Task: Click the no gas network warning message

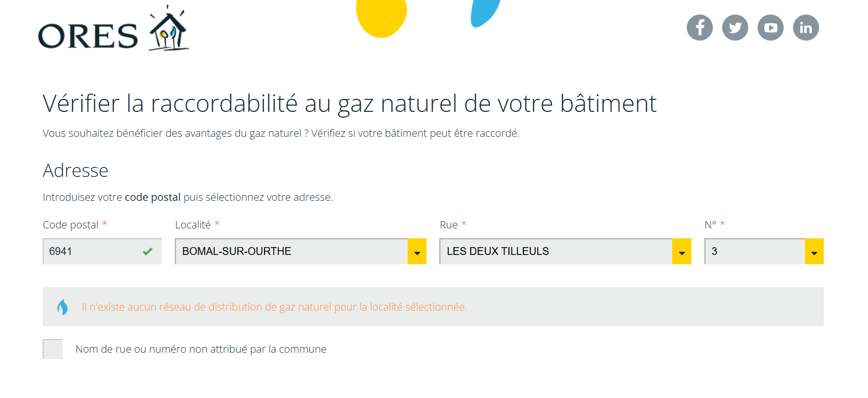Action: coord(274,307)
